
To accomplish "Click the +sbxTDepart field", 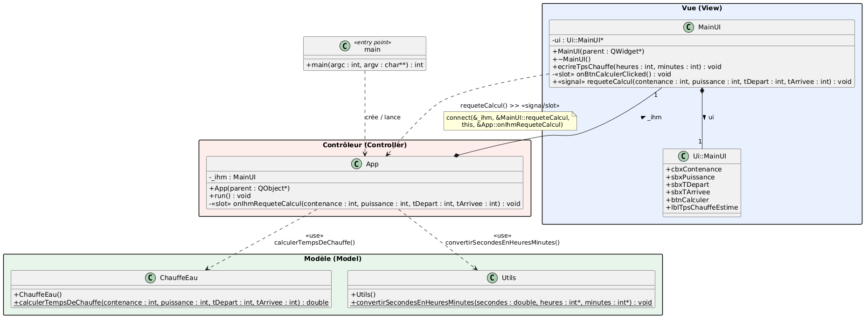I will click(687, 184).
